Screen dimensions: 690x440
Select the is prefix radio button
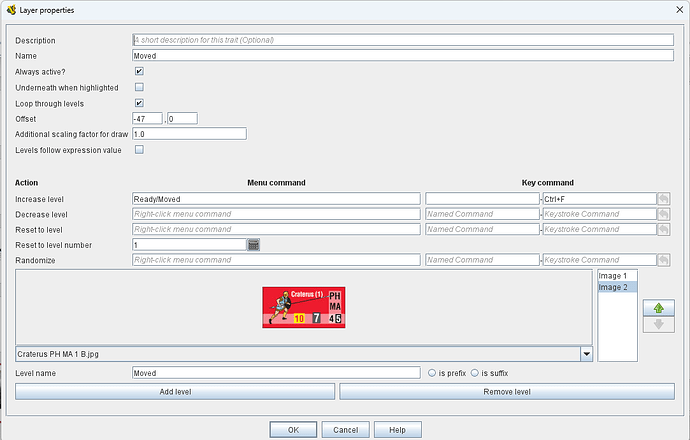(x=432, y=373)
